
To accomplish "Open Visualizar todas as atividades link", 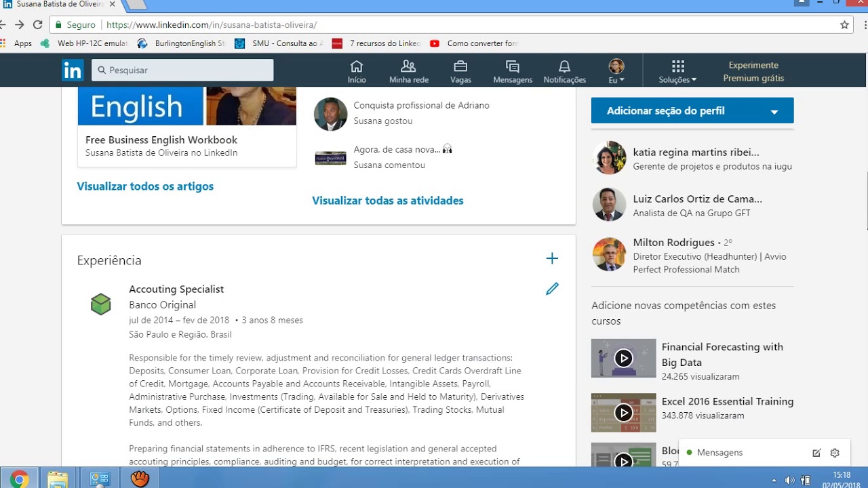I will [388, 201].
